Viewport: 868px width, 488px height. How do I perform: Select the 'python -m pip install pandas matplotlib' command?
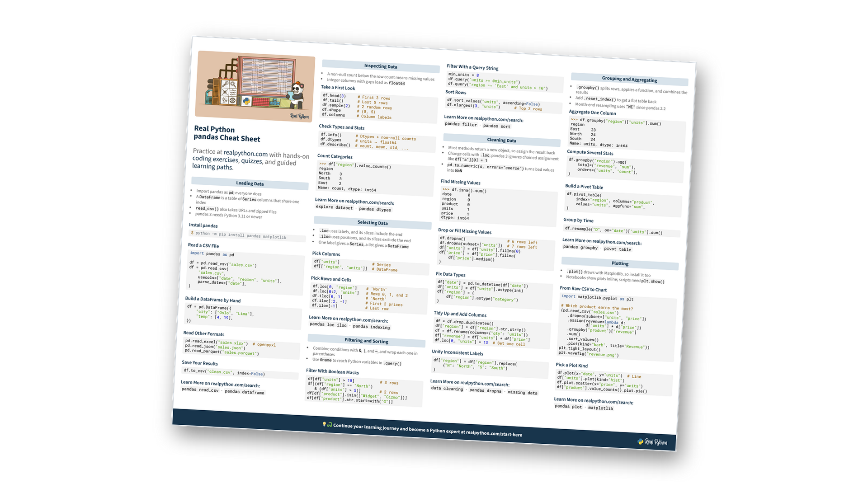pos(241,235)
